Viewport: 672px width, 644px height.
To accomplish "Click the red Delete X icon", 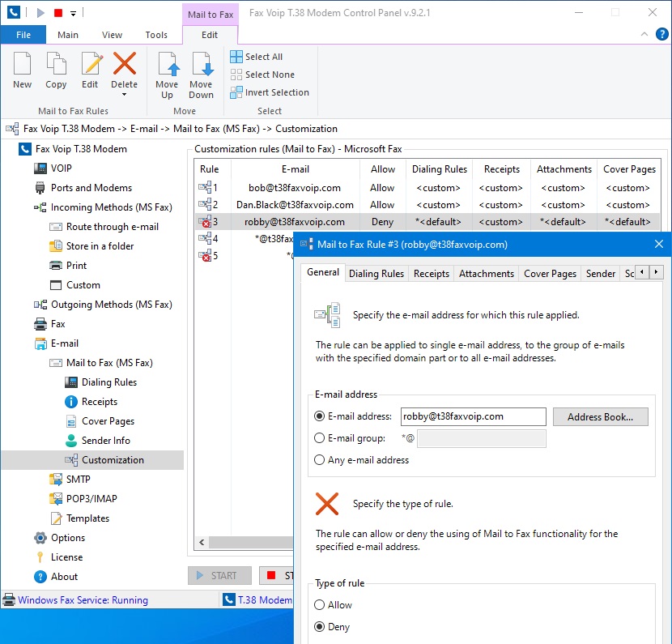I will click(x=125, y=63).
